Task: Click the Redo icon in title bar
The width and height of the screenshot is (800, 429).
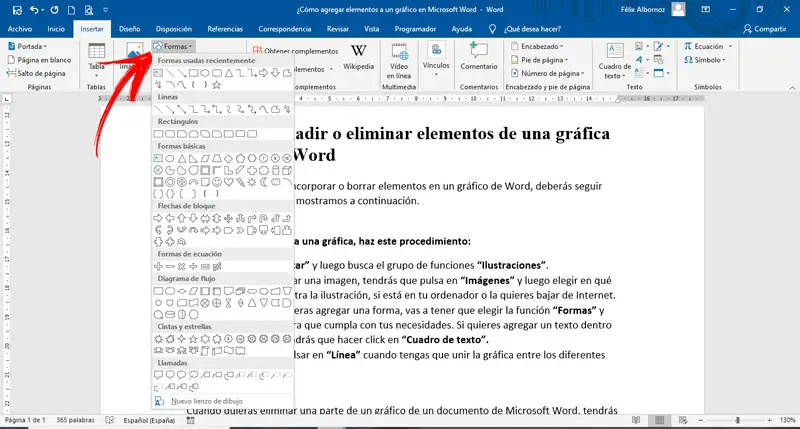Action: pos(54,9)
